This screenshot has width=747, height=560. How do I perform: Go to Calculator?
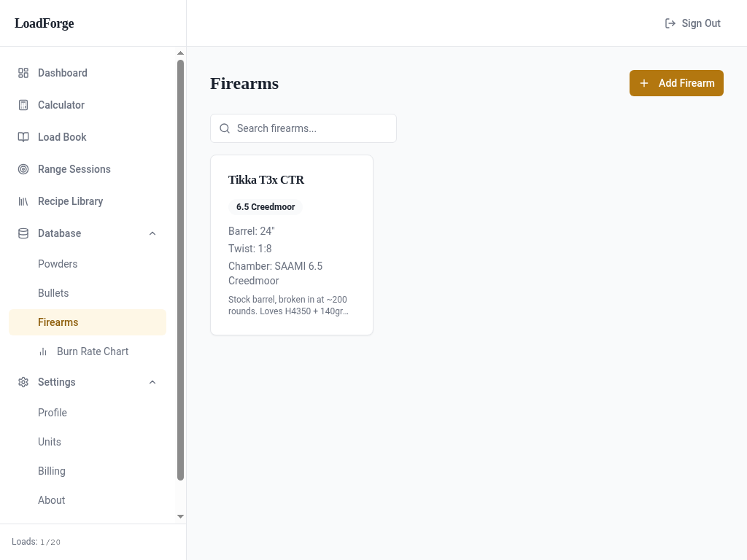tap(88, 105)
